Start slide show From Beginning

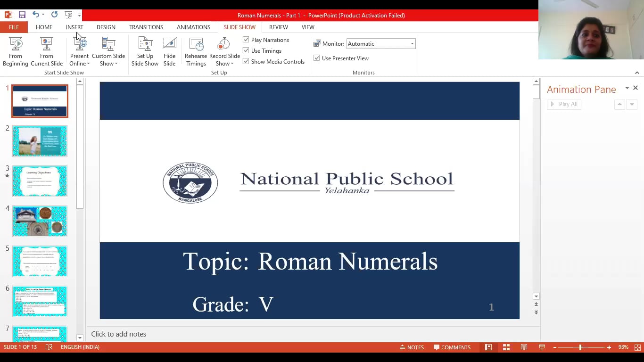16,52
